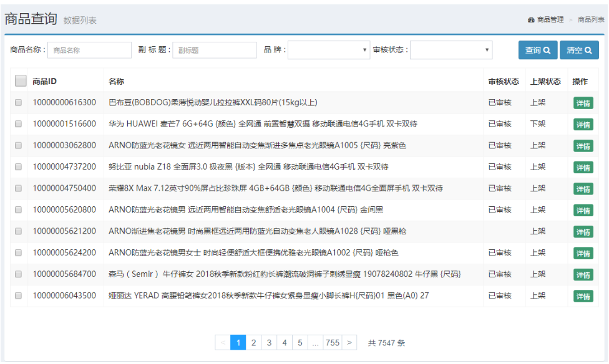Image resolution: width=609 pixels, height=364 pixels.
Task: Open 详情 for the 娅丽达 YERAD 高腰铅笔裤 row
Action: pos(583,295)
